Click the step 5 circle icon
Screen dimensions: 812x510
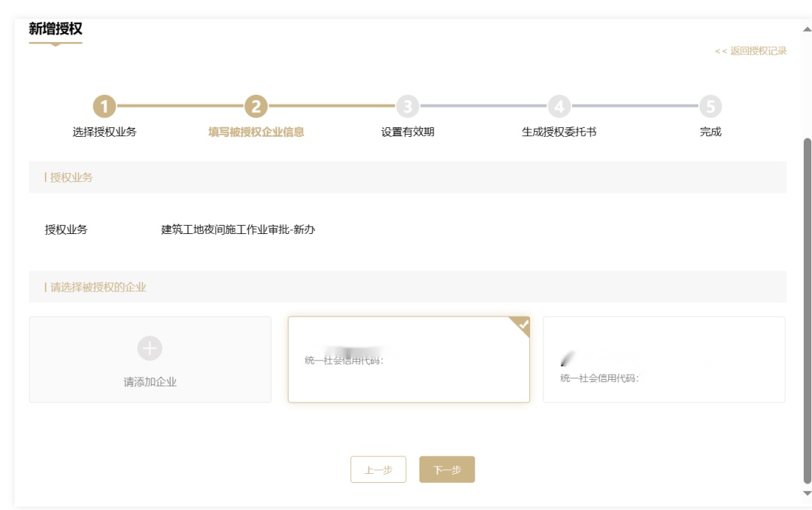710,107
